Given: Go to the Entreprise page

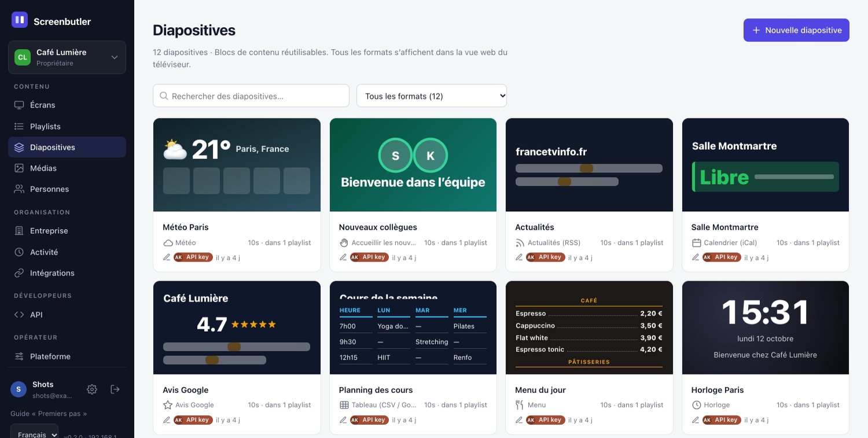Looking at the screenshot, I should point(67,231).
